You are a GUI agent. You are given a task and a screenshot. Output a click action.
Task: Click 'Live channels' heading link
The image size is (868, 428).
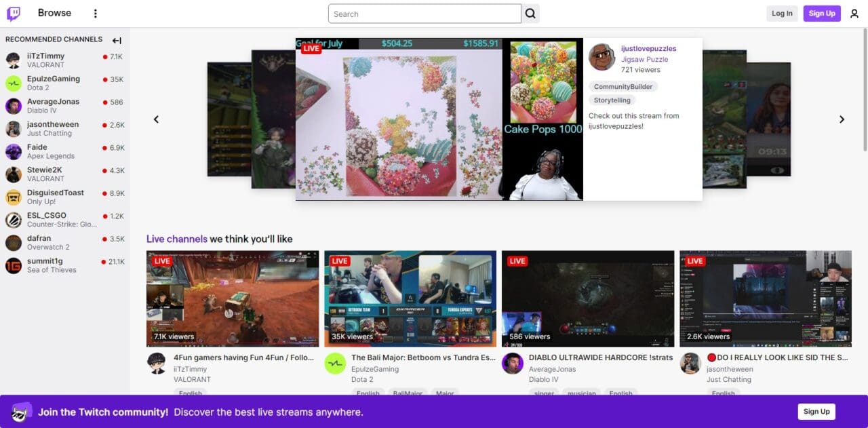177,239
